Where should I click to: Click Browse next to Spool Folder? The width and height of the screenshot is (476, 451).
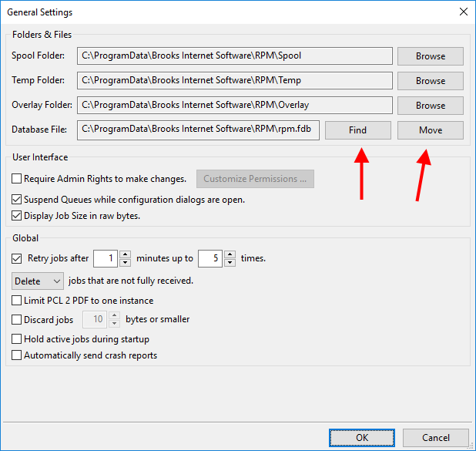tap(430, 56)
